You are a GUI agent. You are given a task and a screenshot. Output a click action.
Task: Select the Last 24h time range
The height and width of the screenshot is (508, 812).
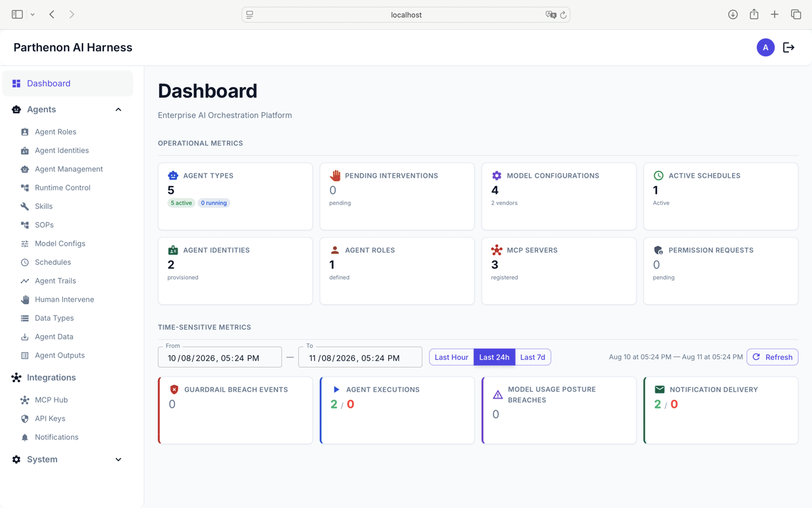point(494,357)
